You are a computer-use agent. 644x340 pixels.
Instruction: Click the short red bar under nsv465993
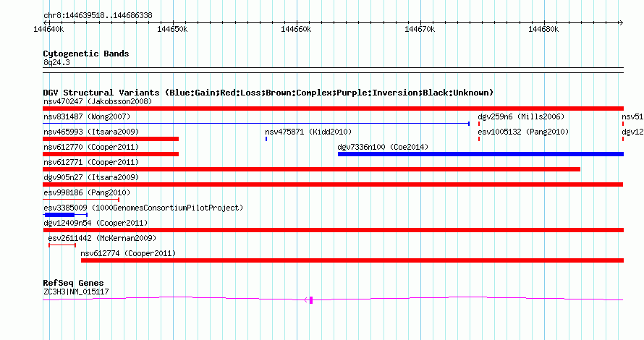tap(111, 139)
